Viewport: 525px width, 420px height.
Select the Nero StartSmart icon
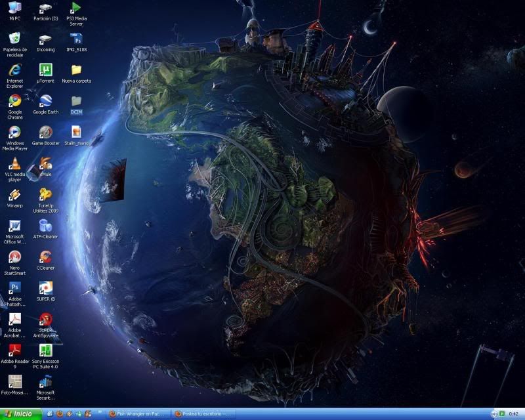14,257
